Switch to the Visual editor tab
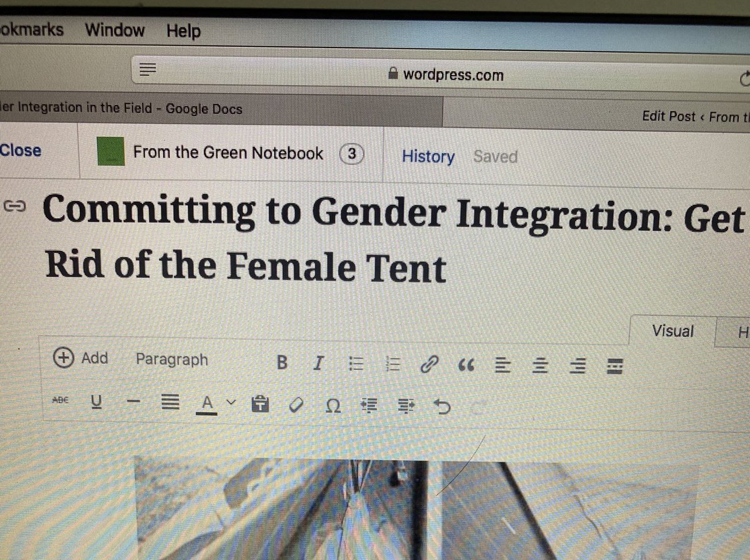750x560 pixels. 673,331
